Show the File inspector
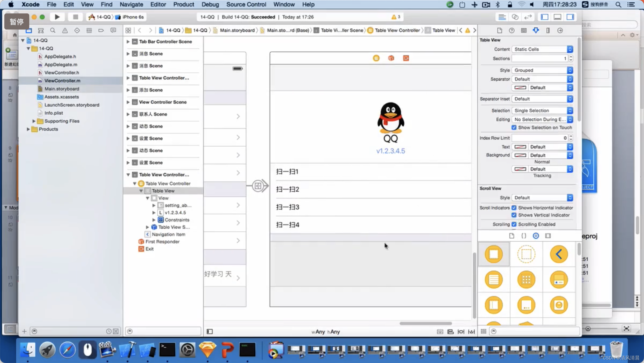The height and width of the screenshot is (363, 644). click(499, 30)
